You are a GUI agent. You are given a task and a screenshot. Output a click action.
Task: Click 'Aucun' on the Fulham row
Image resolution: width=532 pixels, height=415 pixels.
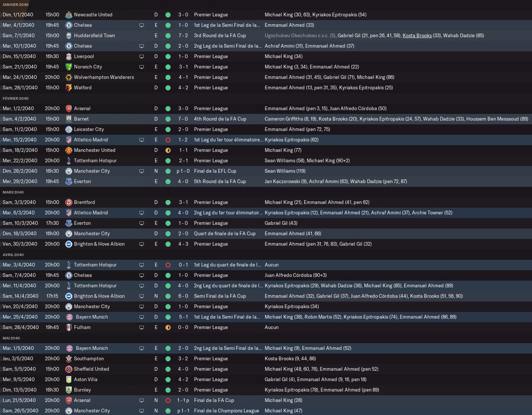pyautogui.click(x=271, y=328)
